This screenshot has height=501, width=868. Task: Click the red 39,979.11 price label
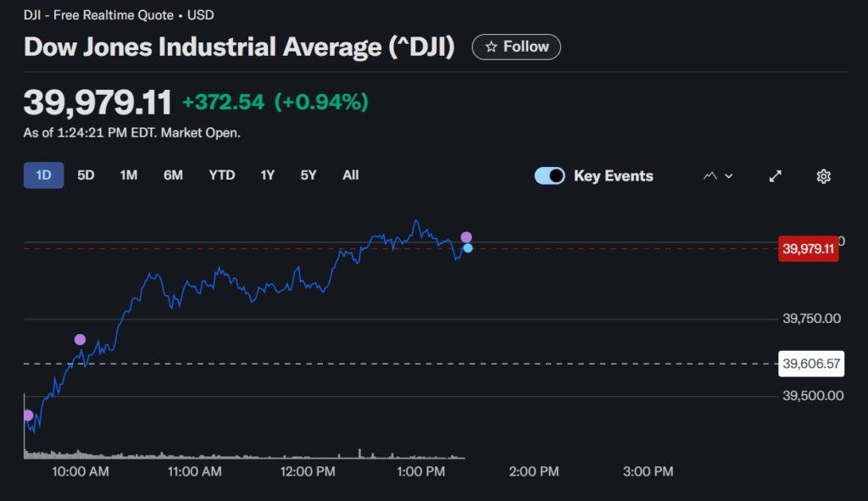pyautogui.click(x=809, y=249)
